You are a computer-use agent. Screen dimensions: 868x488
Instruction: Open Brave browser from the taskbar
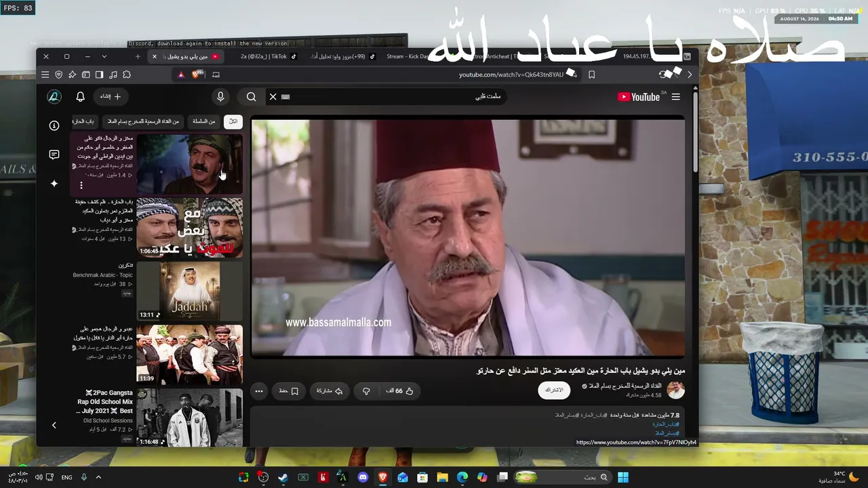tap(382, 477)
